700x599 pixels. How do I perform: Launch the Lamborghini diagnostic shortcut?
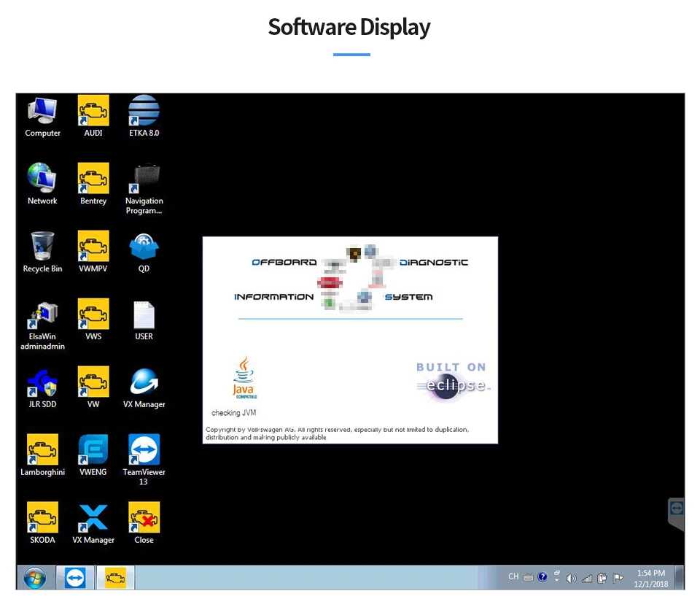[x=42, y=455]
